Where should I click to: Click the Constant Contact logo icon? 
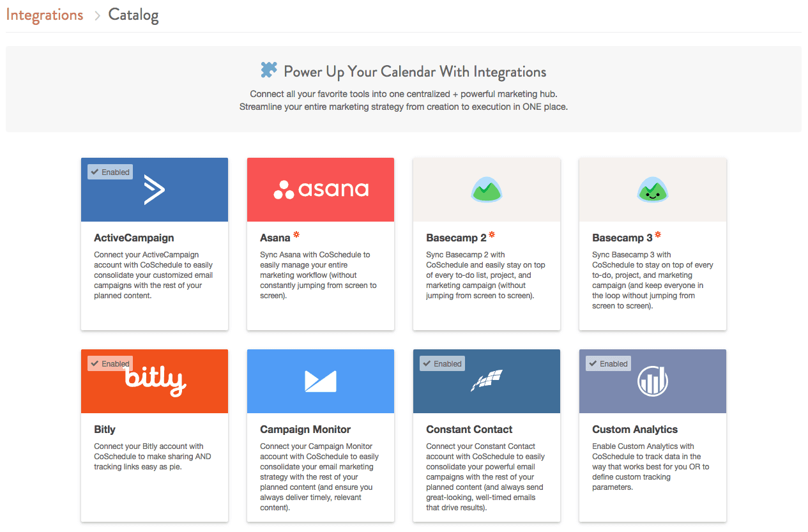point(487,381)
